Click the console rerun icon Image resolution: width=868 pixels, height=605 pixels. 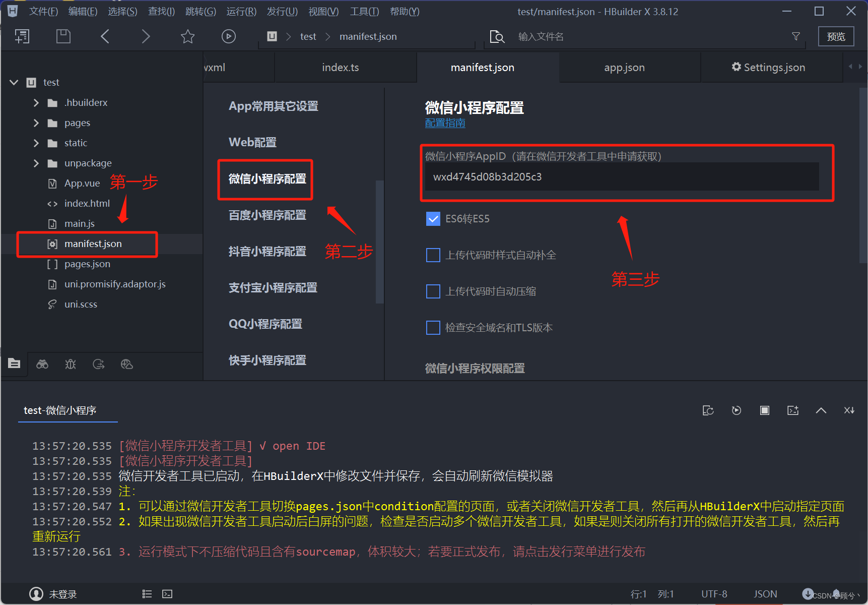[708, 410]
